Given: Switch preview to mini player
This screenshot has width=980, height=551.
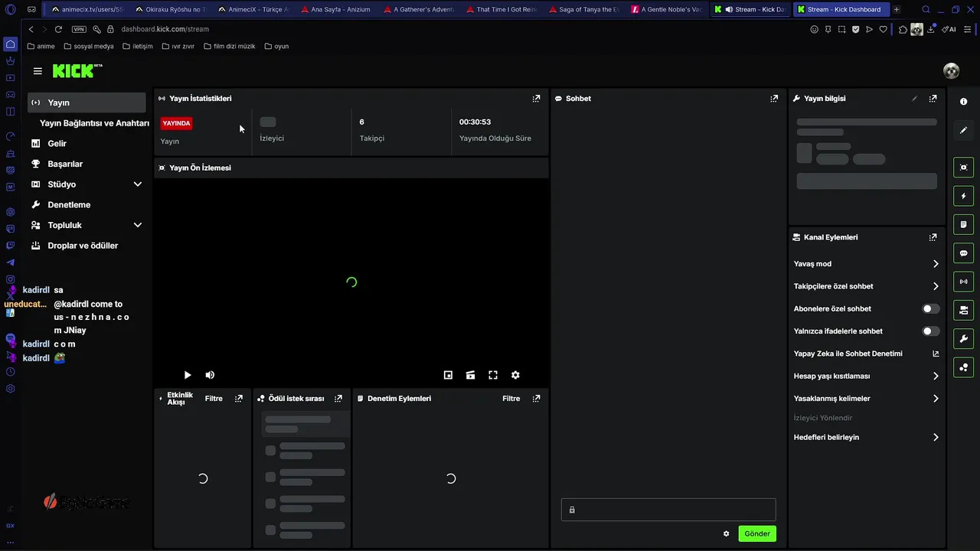Looking at the screenshot, I should (x=448, y=375).
